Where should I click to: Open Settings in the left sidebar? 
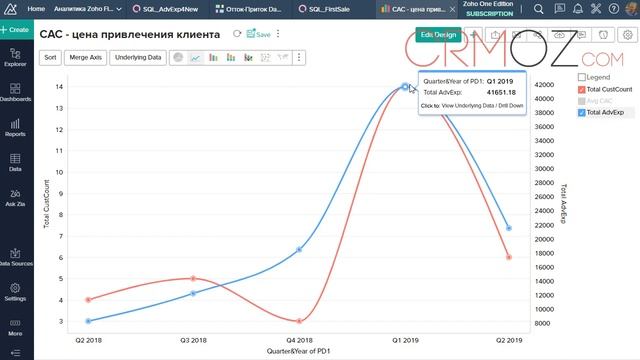(x=15, y=292)
